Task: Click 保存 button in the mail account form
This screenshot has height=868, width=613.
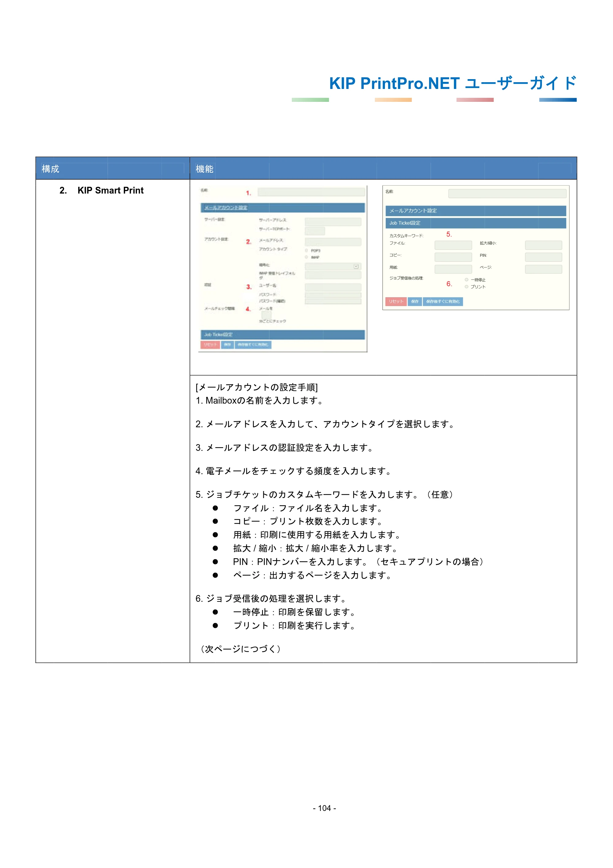Action: pos(227,344)
